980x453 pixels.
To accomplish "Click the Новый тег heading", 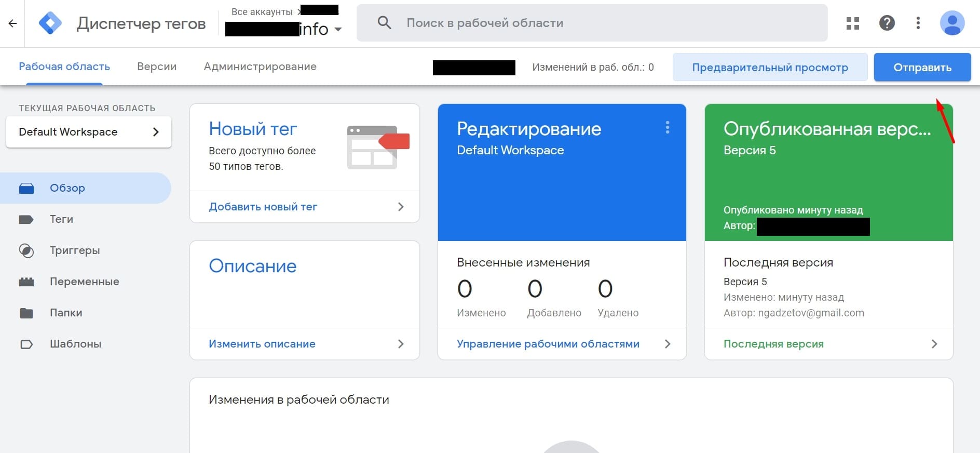I will [253, 129].
